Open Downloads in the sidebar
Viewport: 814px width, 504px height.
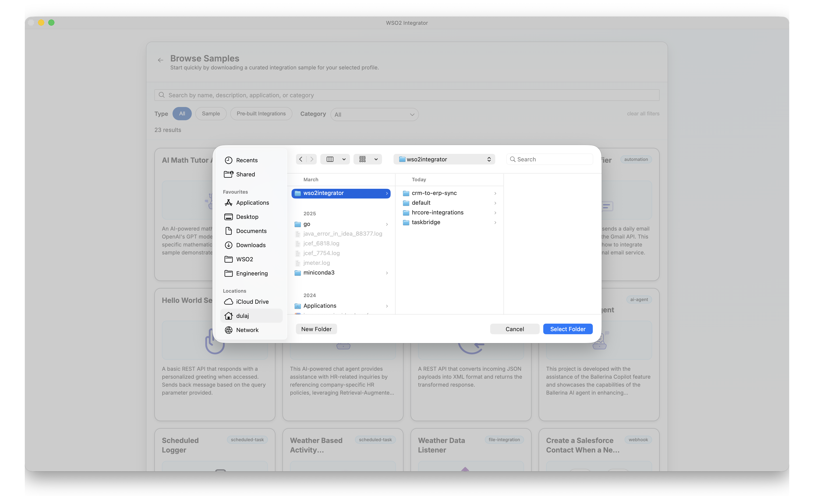(x=251, y=245)
